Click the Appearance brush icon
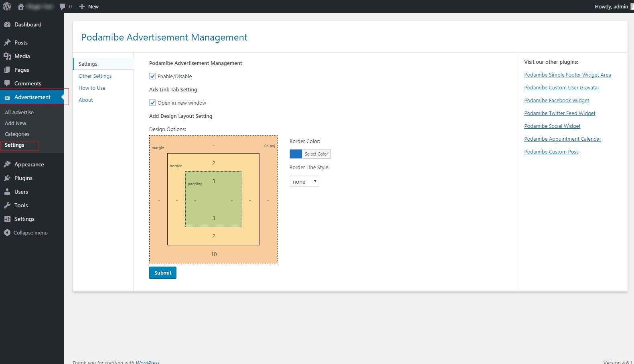The image size is (634, 364). 7,164
